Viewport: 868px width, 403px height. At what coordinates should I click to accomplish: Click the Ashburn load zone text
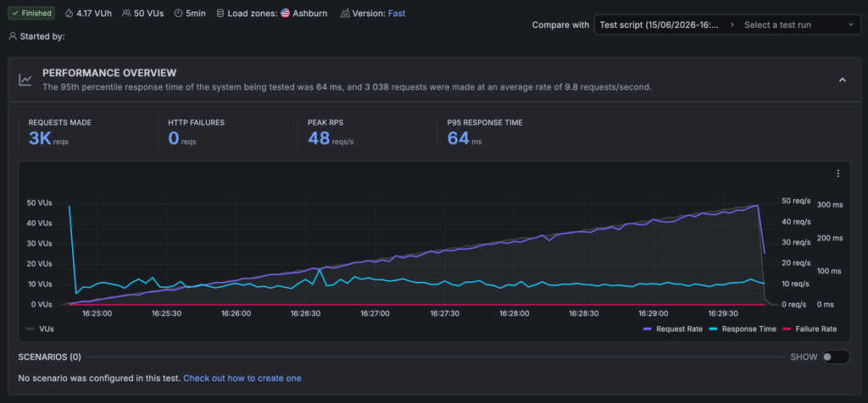tap(310, 13)
